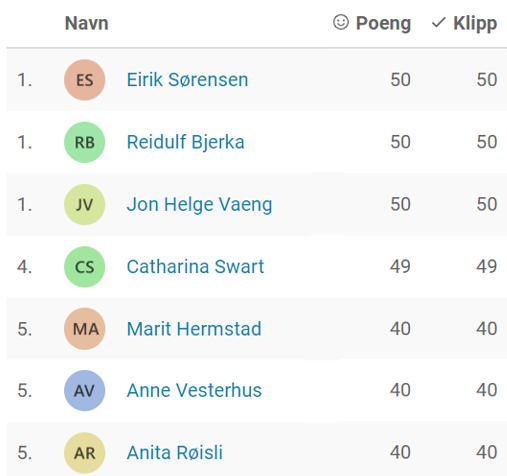
Task: Open Anita Røisli's profile link
Action: [175, 452]
